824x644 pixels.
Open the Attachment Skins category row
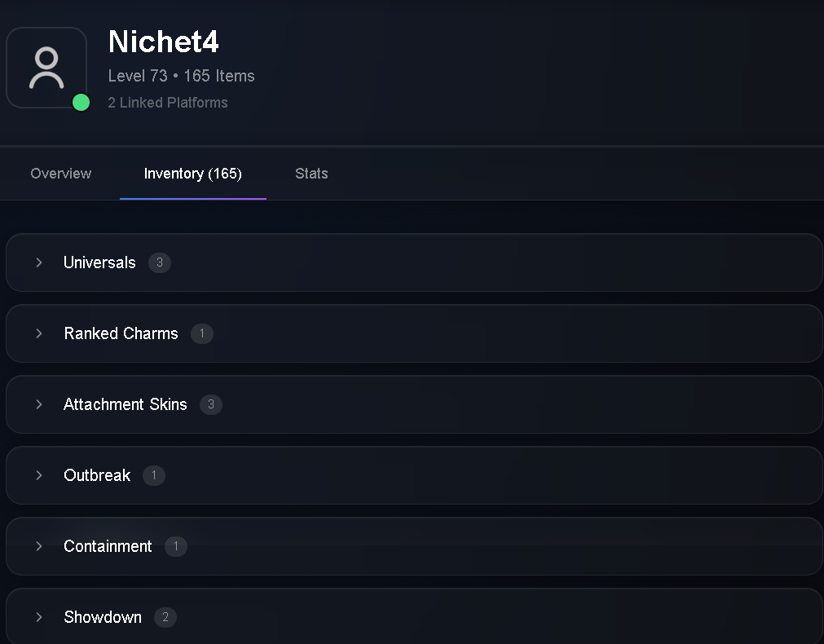[414, 404]
